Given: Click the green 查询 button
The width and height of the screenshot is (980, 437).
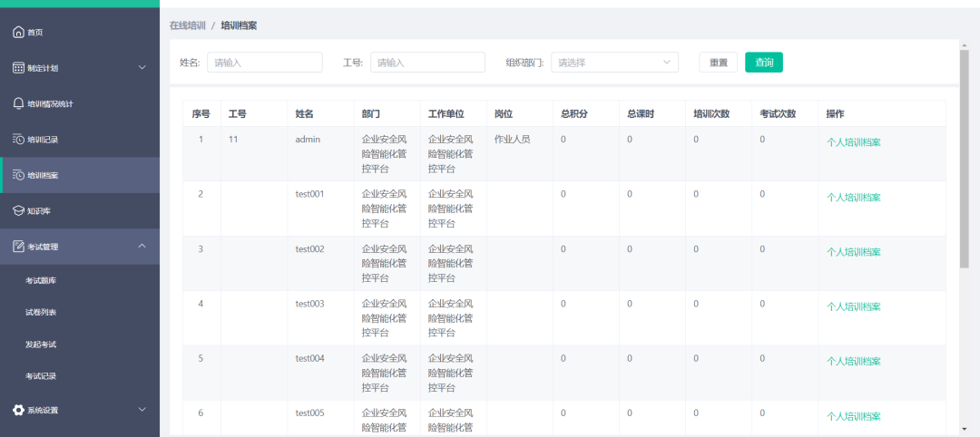Looking at the screenshot, I should click(763, 63).
